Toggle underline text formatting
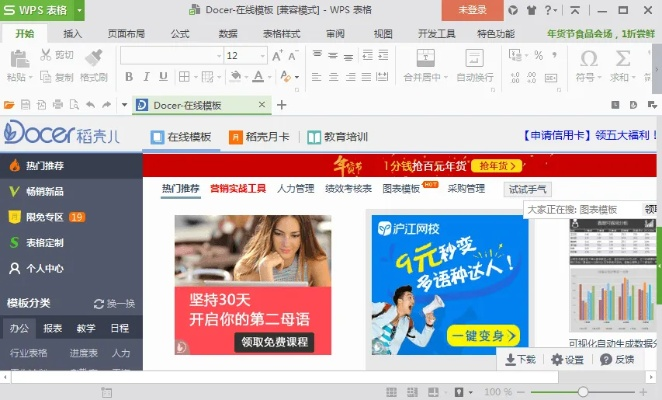This screenshot has width=662, height=400. [x=164, y=77]
